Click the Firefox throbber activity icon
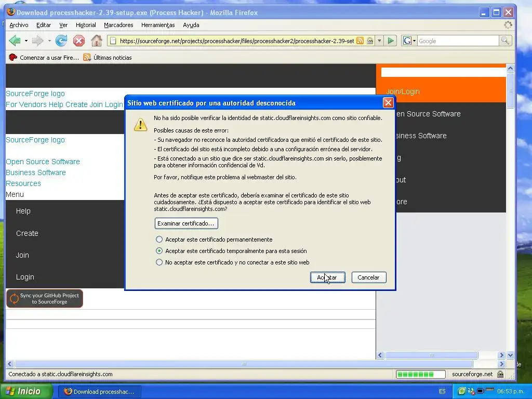The width and height of the screenshot is (532, 399). point(508,25)
